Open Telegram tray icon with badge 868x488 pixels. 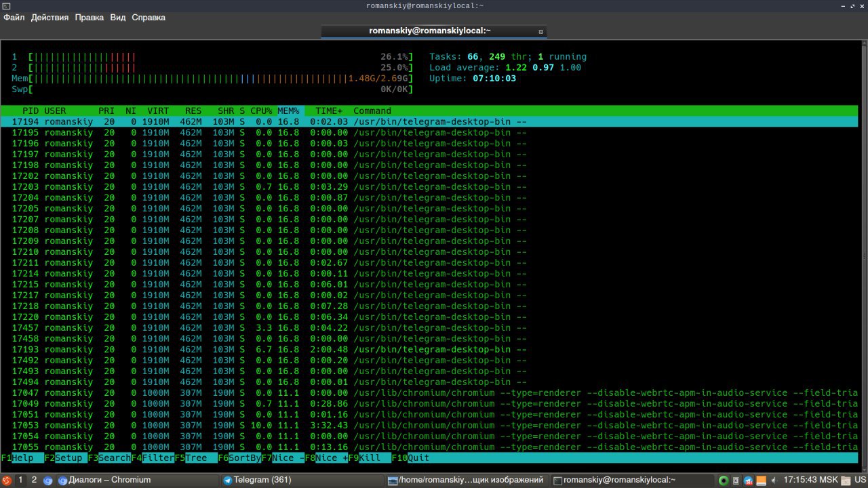[x=748, y=480]
